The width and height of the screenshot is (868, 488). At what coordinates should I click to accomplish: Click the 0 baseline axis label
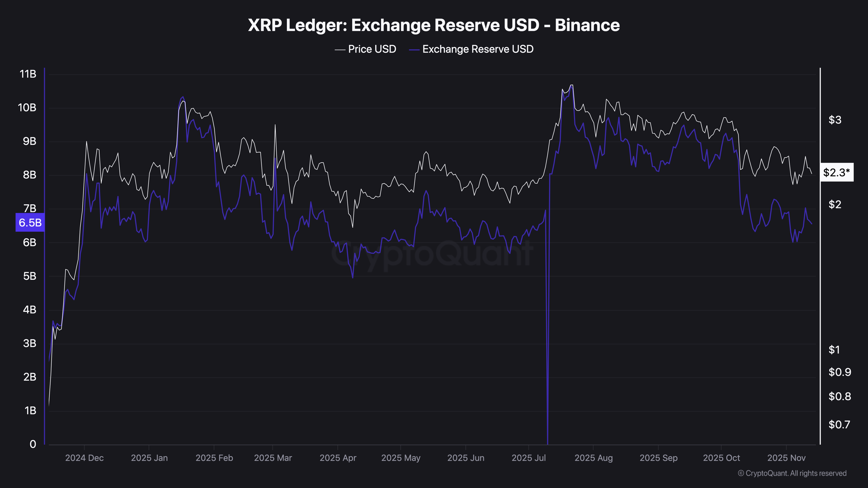33,444
